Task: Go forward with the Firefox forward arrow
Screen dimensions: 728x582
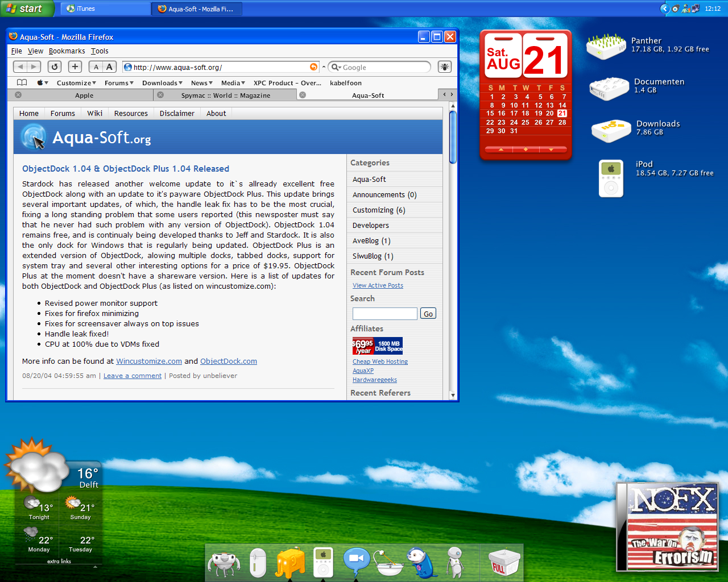Action: [x=34, y=66]
